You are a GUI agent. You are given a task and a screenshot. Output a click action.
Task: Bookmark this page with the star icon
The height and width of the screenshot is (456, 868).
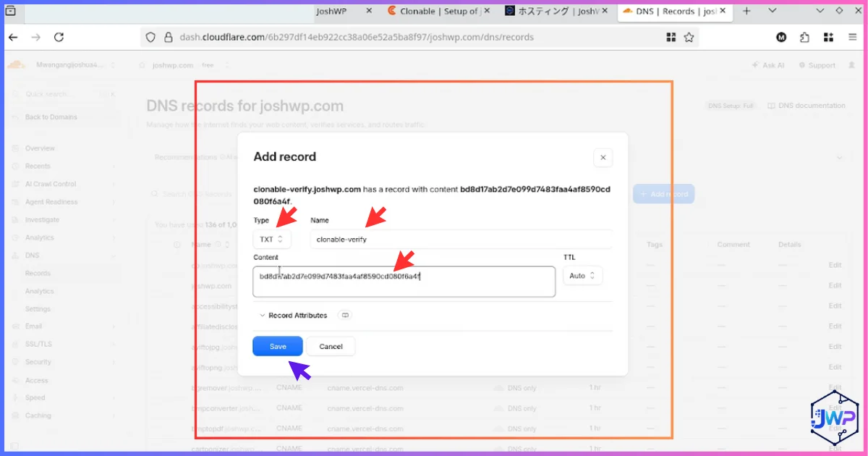pyautogui.click(x=689, y=37)
